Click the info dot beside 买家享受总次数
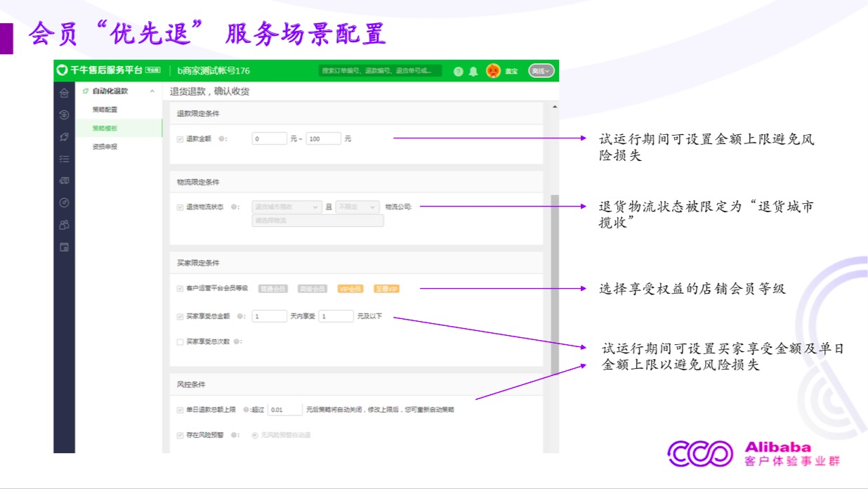The image size is (868, 489). (x=235, y=341)
